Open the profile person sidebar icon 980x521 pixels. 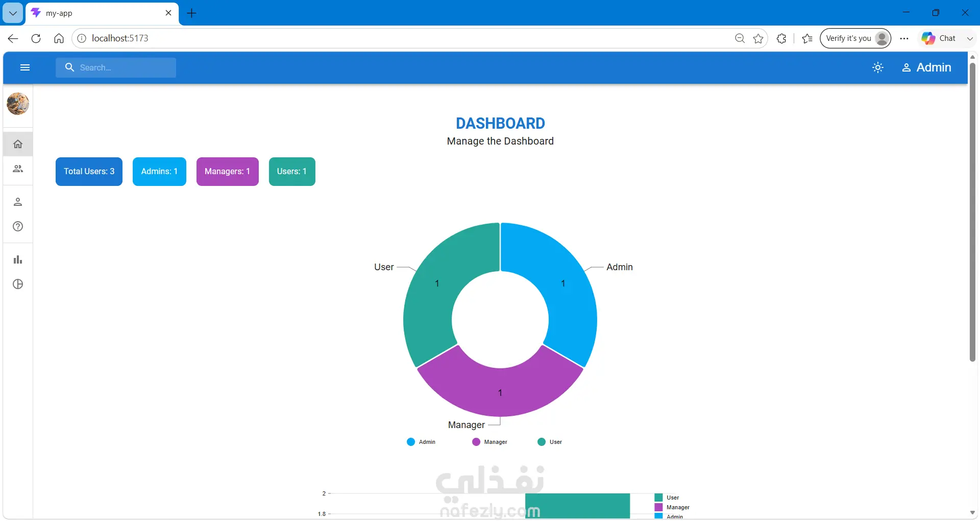click(x=18, y=202)
